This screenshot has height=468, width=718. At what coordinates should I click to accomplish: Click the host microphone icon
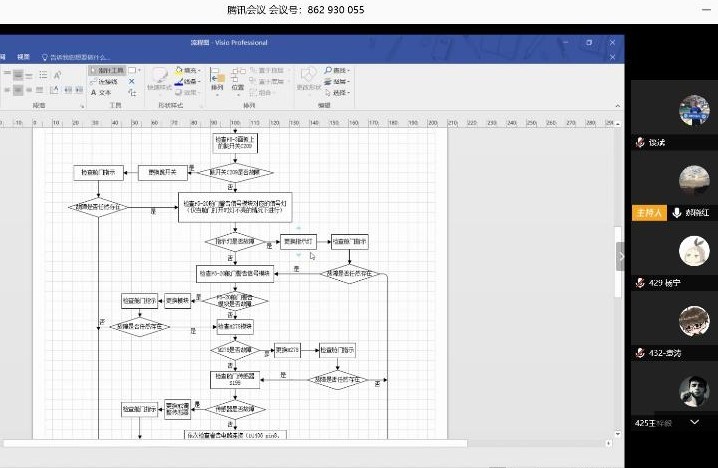pos(677,213)
